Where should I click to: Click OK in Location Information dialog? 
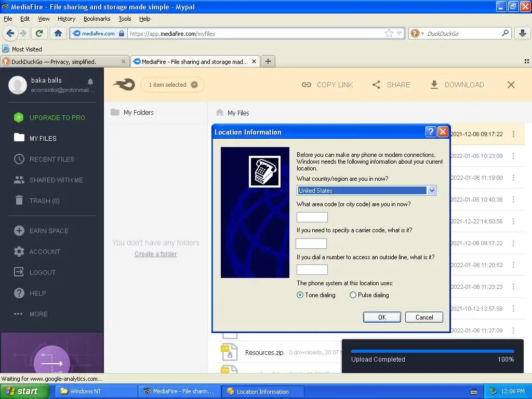click(x=382, y=317)
